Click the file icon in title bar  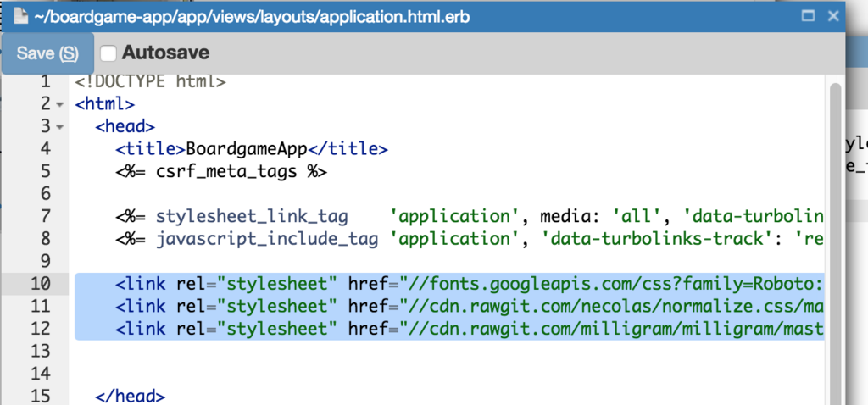21,16
